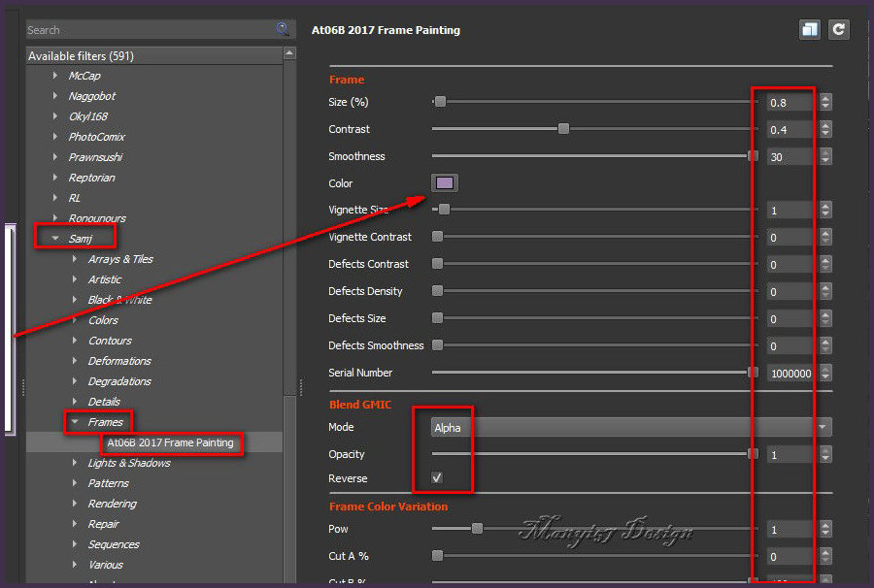Click the reset parameters refresh icon

(x=839, y=29)
